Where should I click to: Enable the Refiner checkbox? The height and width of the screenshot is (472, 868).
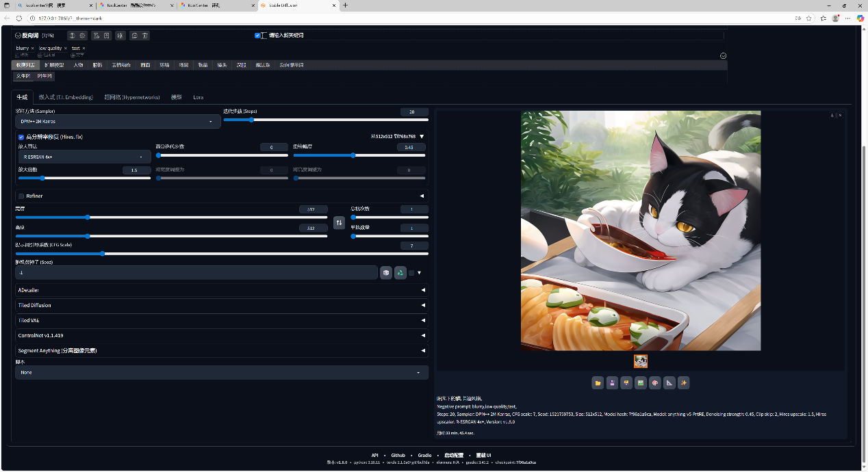21,196
